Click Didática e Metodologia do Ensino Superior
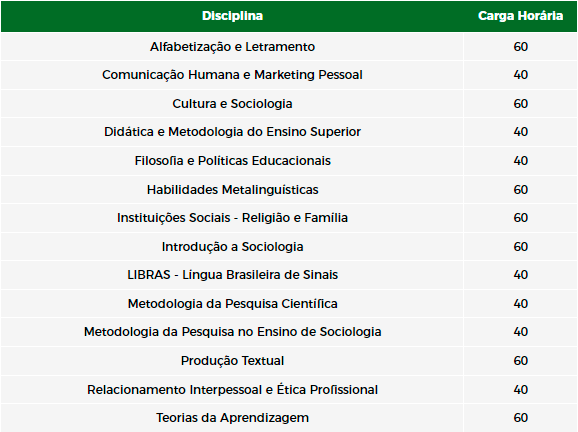578x432 pixels. [x=232, y=132]
